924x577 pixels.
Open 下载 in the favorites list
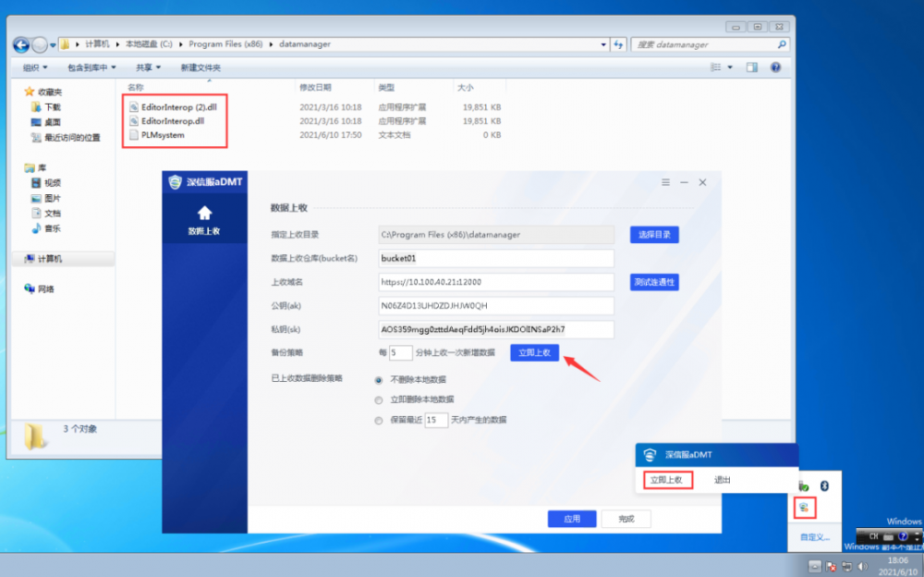coord(46,106)
